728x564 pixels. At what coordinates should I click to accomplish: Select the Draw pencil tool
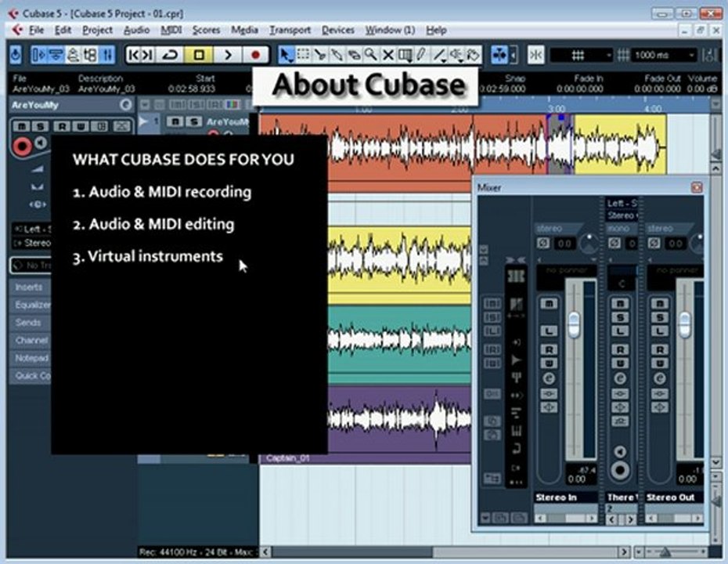[x=422, y=56]
